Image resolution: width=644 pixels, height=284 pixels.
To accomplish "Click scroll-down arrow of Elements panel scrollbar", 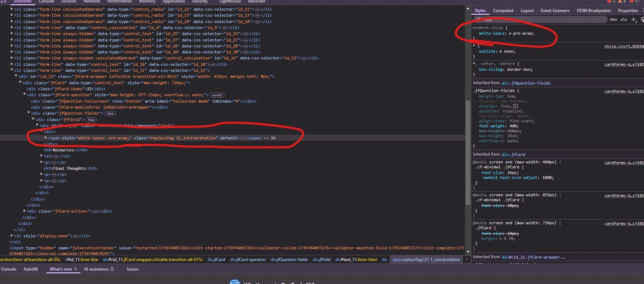I will pyautogui.click(x=468, y=251).
